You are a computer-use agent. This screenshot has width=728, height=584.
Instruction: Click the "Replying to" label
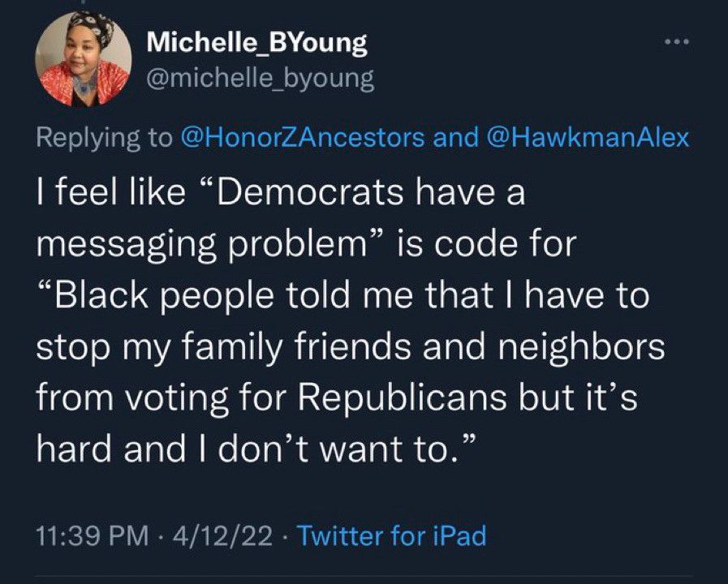(101, 138)
